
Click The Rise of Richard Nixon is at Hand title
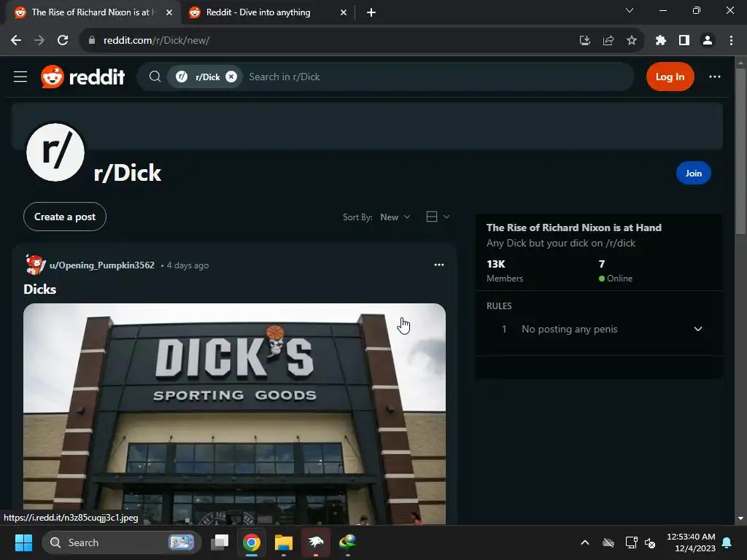coord(573,227)
